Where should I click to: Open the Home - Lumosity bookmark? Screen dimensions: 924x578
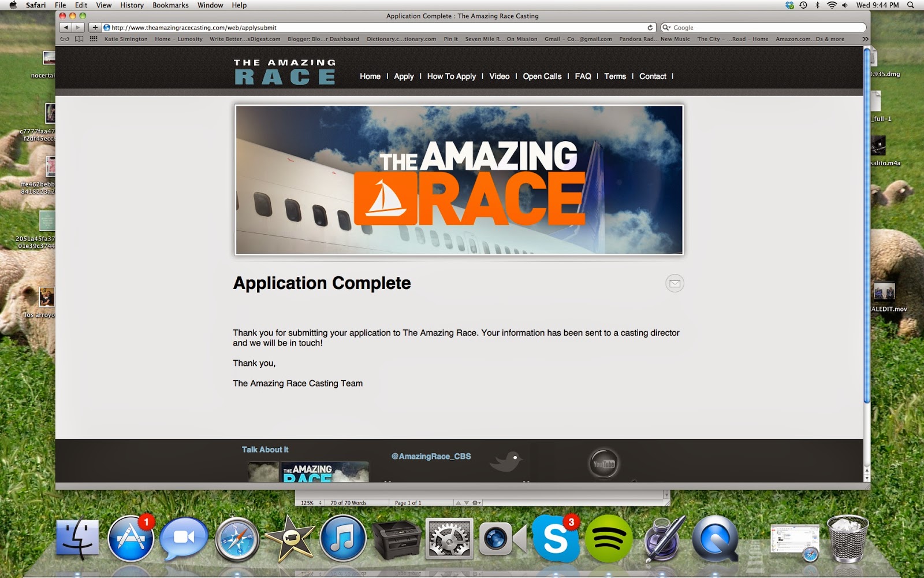point(178,39)
